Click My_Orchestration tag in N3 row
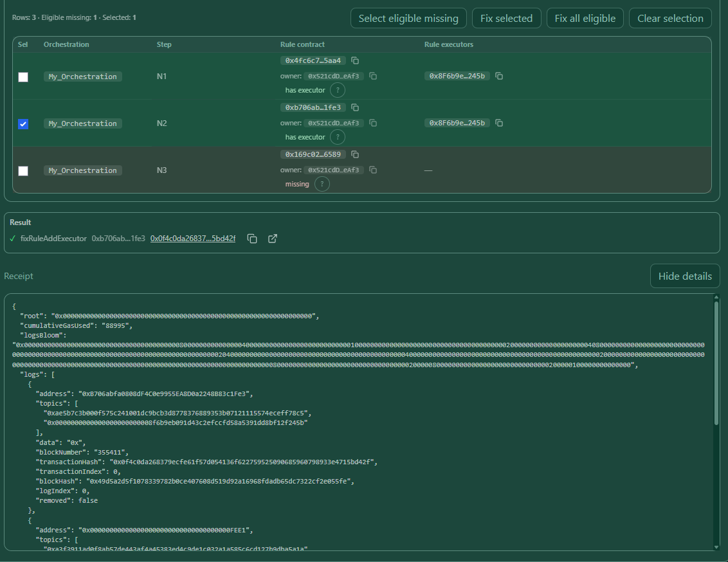Viewport: 728px width, 562px height. [83, 170]
